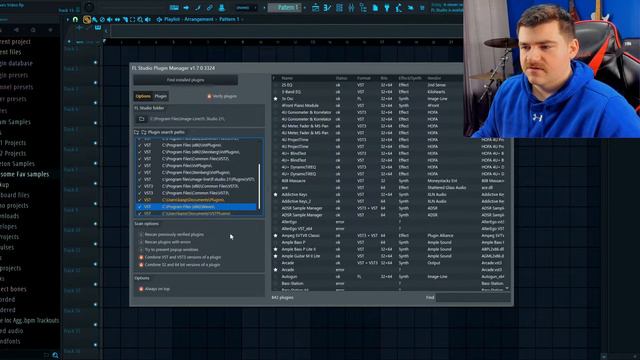Select the Paint brush tool in playlist toolbar

[x=95, y=19]
